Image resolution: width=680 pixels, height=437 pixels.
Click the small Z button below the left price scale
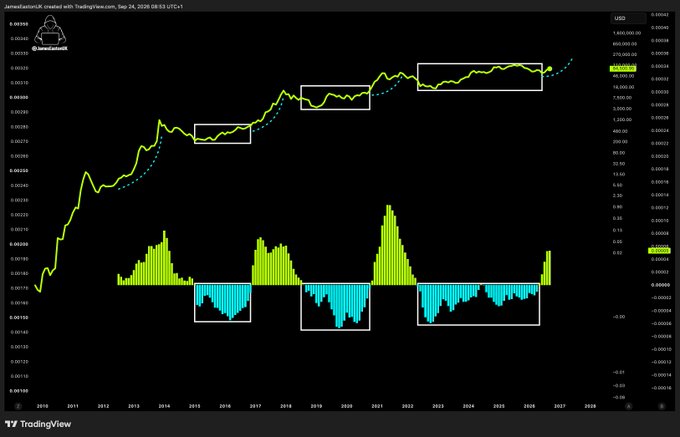pyautogui.click(x=18, y=406)
